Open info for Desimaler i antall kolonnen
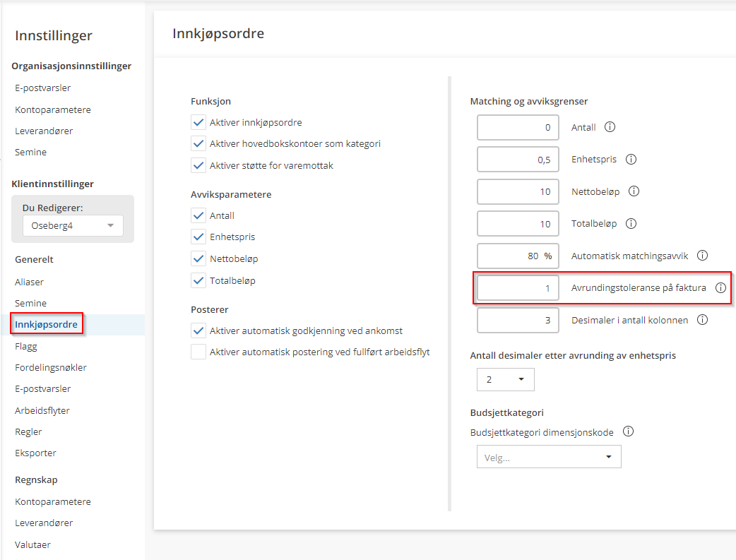736x560 pixels. tap(702, 320)
